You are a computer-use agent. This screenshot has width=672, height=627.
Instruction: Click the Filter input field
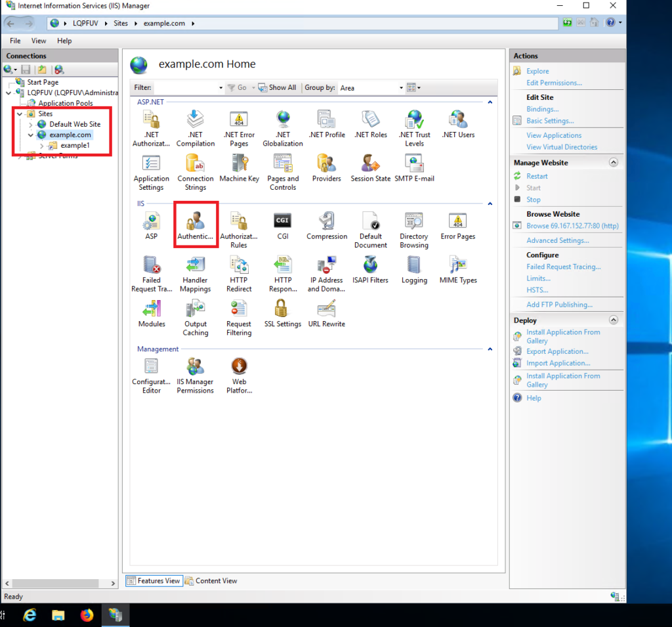(x=187, y=88)
